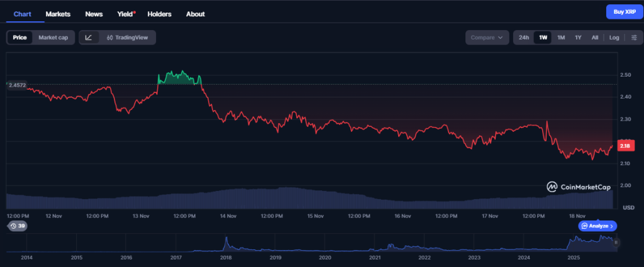
Task: Switch to TradingView chart mode
Action: (127, 38)
